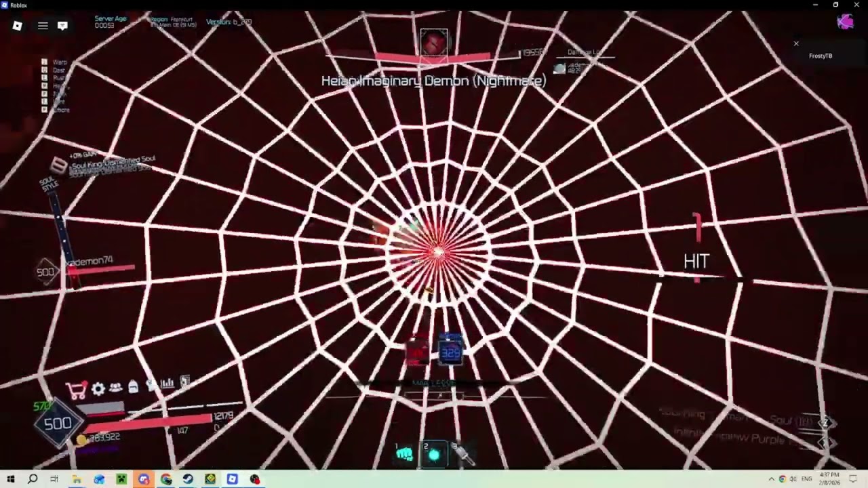Click the Emote keybind entry
This screenshot has height=488, width=868.
[x=56, y=110]
